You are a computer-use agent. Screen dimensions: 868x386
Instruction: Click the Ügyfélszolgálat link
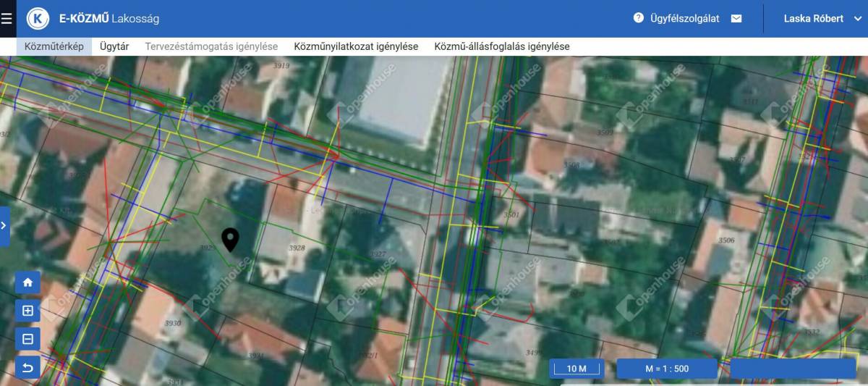(x=684, y=19)
